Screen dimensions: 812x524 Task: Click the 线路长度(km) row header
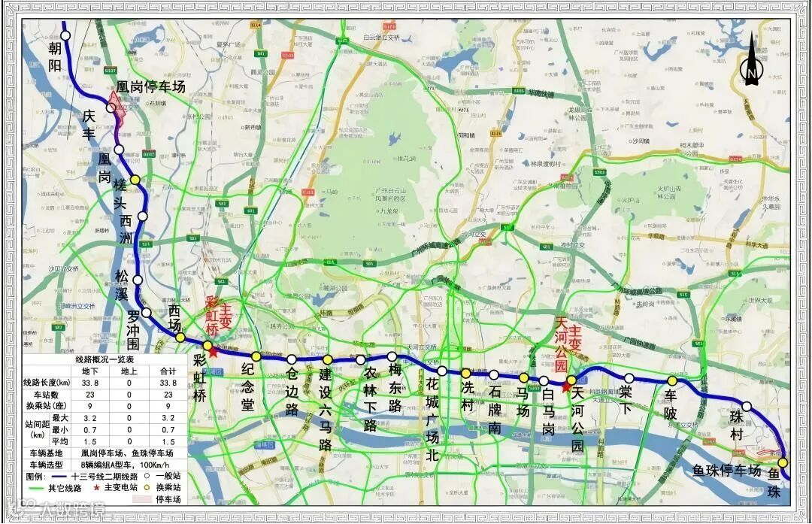point(47,383)
